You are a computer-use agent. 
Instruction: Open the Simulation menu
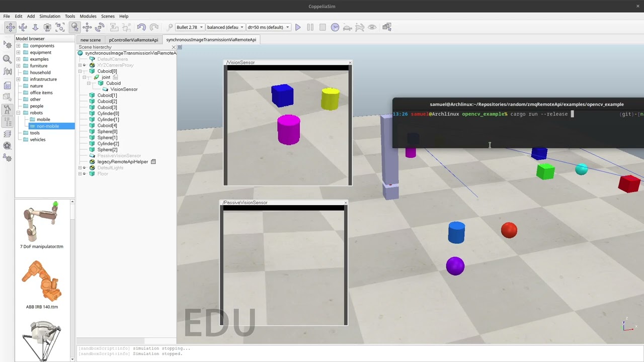50,16
